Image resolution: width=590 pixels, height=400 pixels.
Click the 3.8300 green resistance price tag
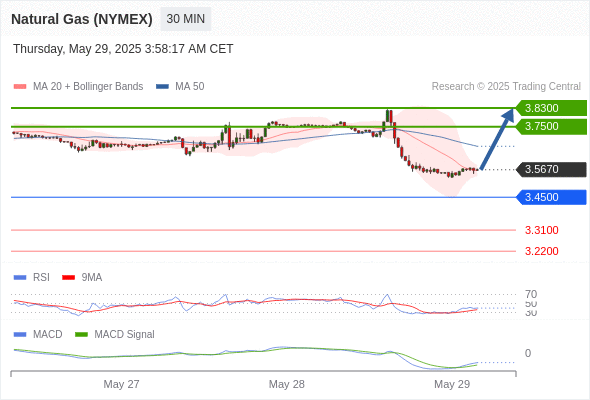pyautogui.click(x=551, y=108)
